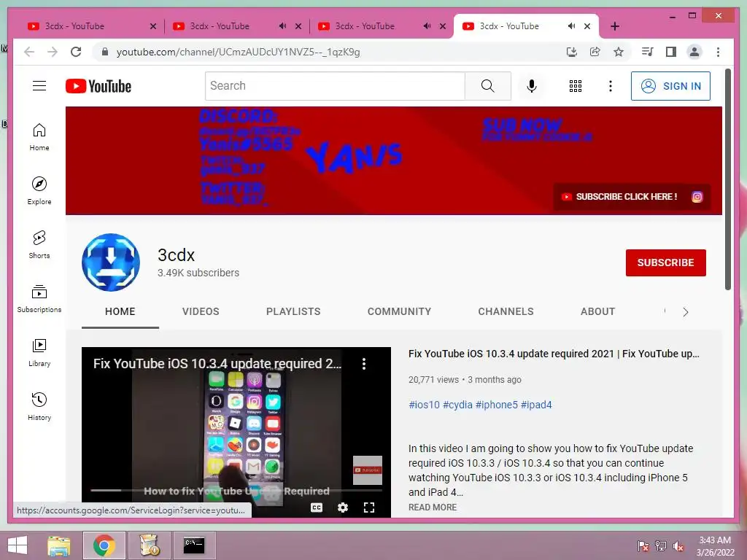
Task: Open Library in the left sidebar
Action: tap(39, 352)
